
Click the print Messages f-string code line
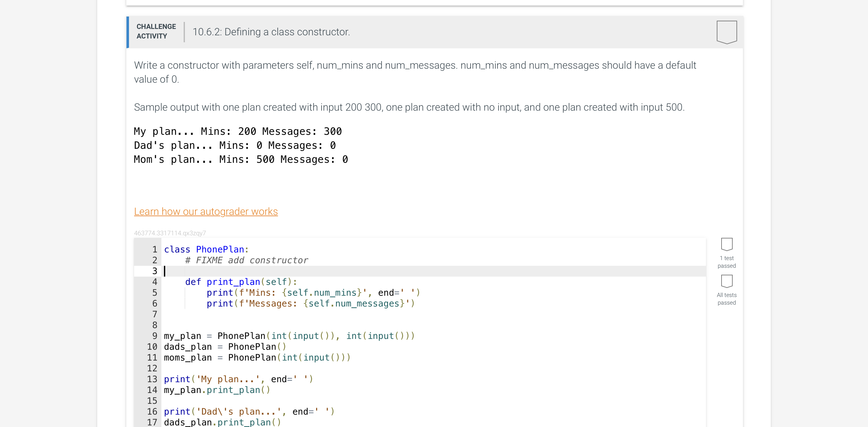point(310,304)
